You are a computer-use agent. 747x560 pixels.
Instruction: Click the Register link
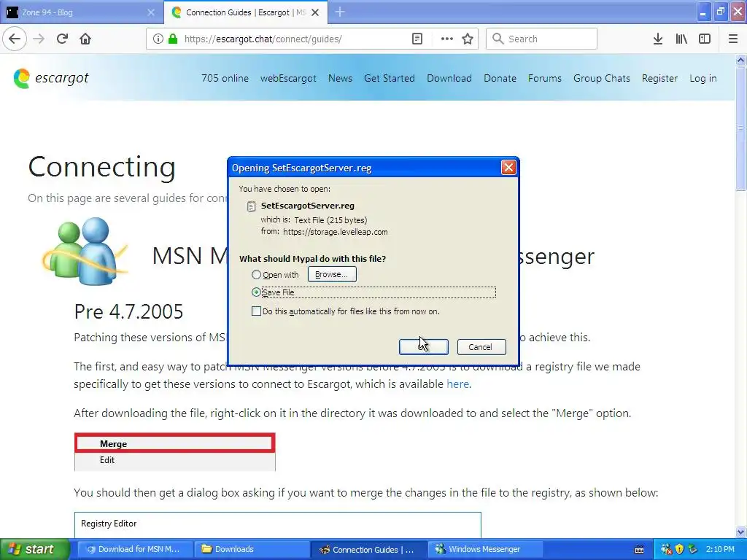[x=659, y=78]
